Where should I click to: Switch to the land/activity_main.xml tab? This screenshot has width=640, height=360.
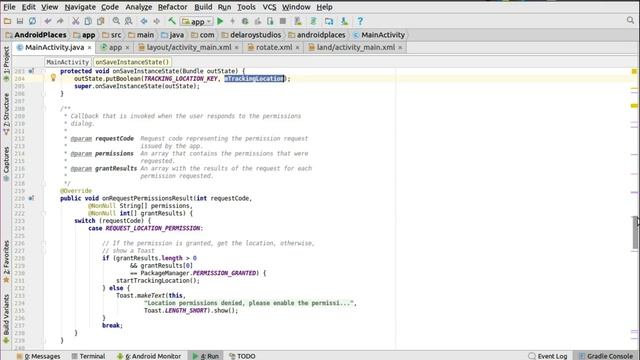click(356, 47)
